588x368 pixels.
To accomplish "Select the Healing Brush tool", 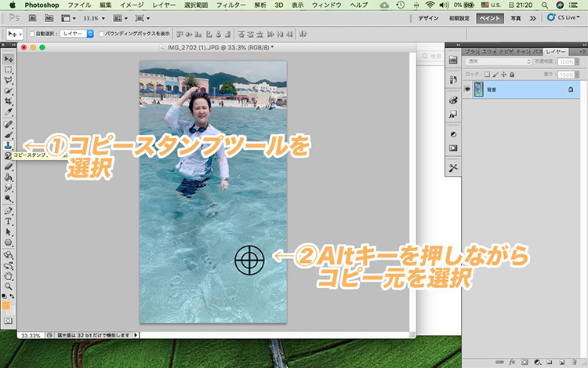I will coord(9,124).
